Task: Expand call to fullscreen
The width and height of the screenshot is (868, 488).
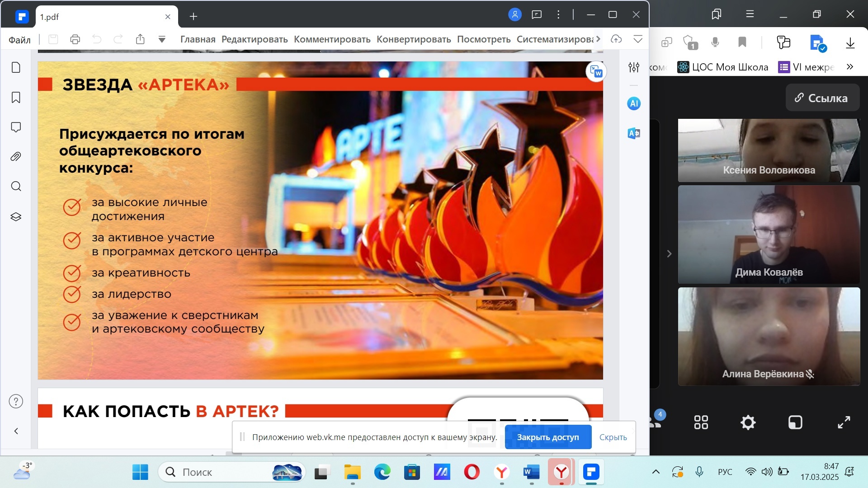Action: click(844, 422)
